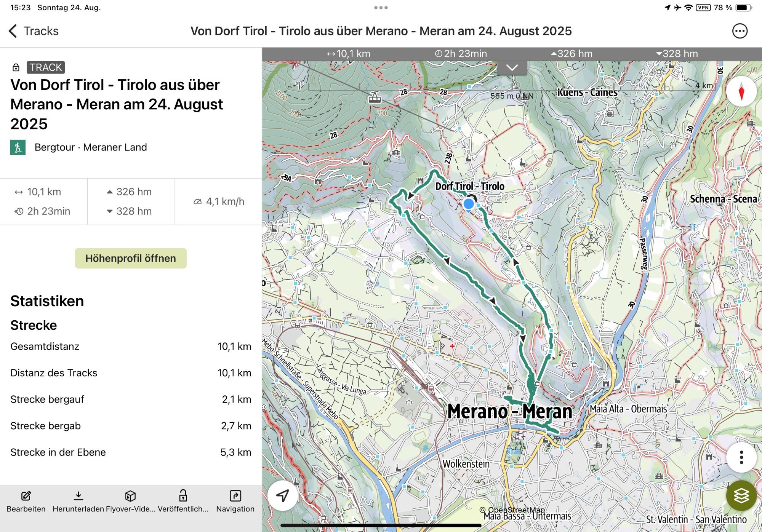Start Navigation from bottom toolbar
The height and width of the screenshot is (532, 762).
pyautogui.click(x=235, y=496)
